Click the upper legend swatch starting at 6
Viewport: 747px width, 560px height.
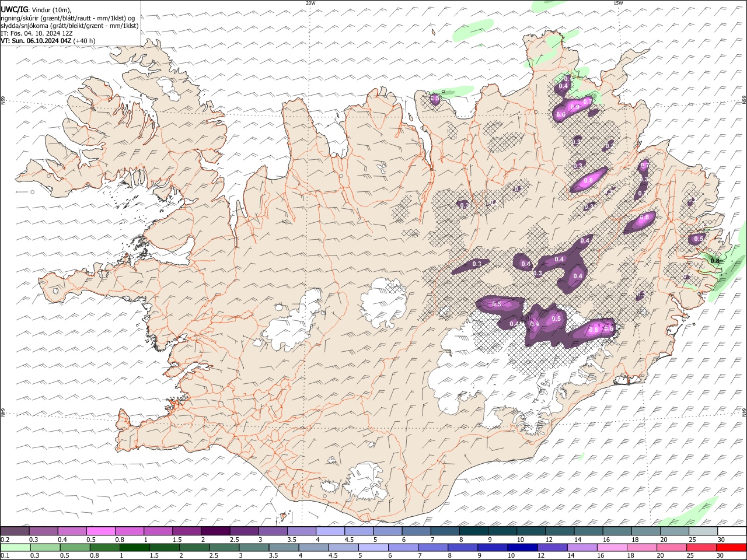(416, 531)
